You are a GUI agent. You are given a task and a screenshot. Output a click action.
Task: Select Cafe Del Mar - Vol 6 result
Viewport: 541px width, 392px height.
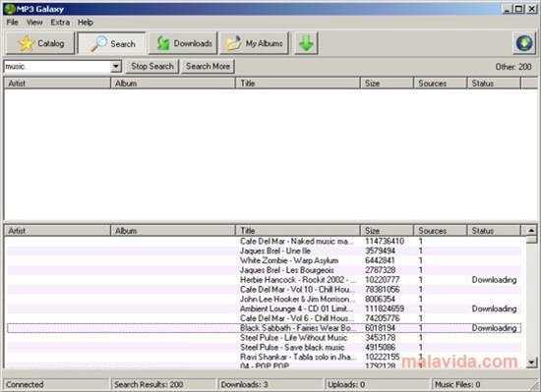pyautogui.click(x=265, y=318)
